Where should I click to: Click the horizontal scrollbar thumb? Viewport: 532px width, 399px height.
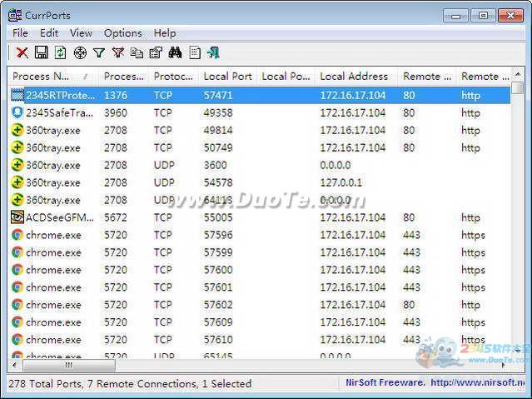68,365
